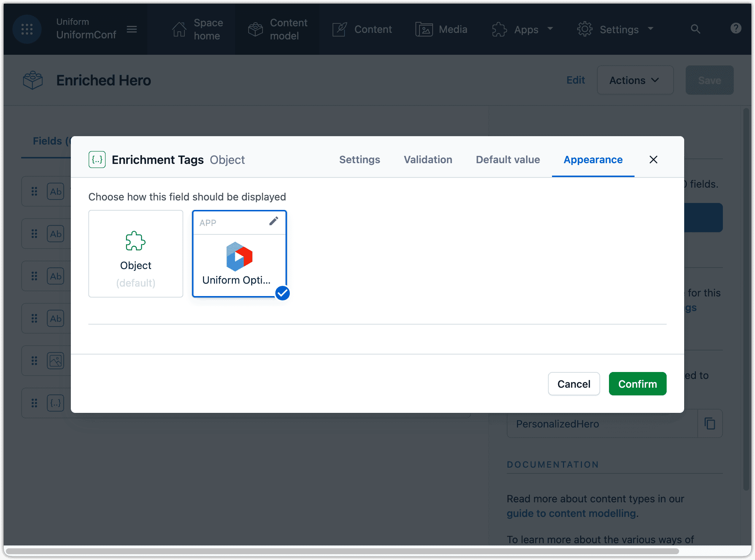Click the Uniform Optimize app logo

pyautogui.click(x=239, y=256)
